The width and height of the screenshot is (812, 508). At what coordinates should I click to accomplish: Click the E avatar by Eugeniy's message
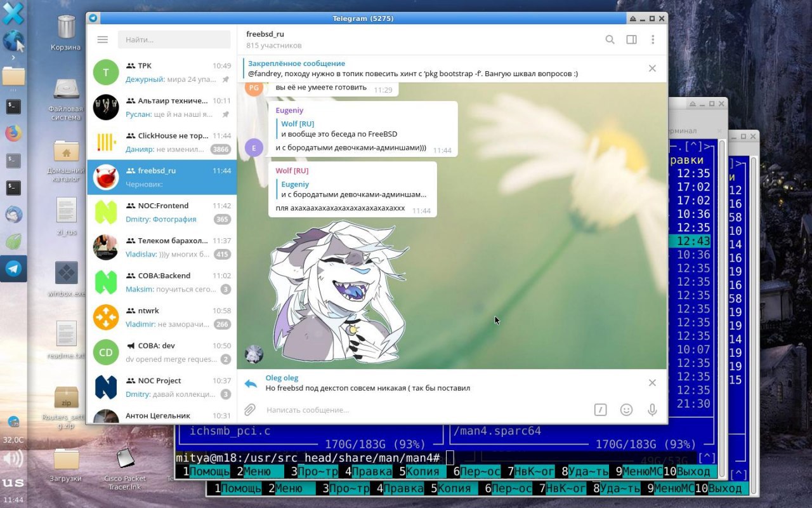click(x=254, y=148)
